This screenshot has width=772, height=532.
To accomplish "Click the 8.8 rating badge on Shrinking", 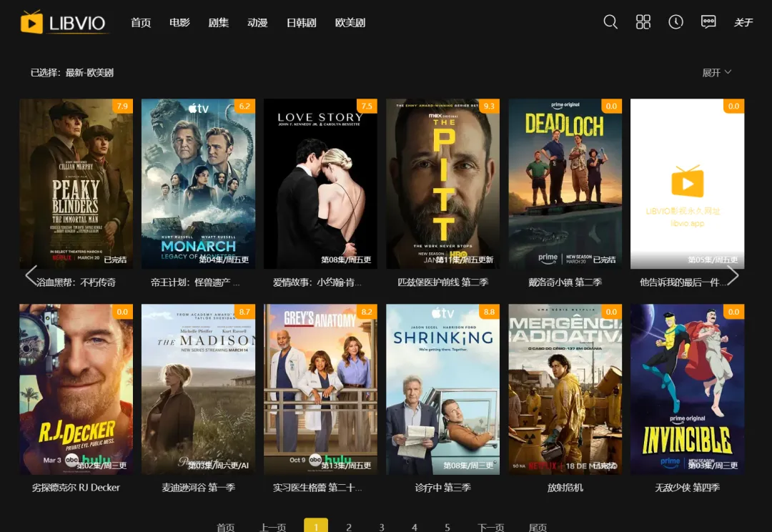I will (489, 311).
